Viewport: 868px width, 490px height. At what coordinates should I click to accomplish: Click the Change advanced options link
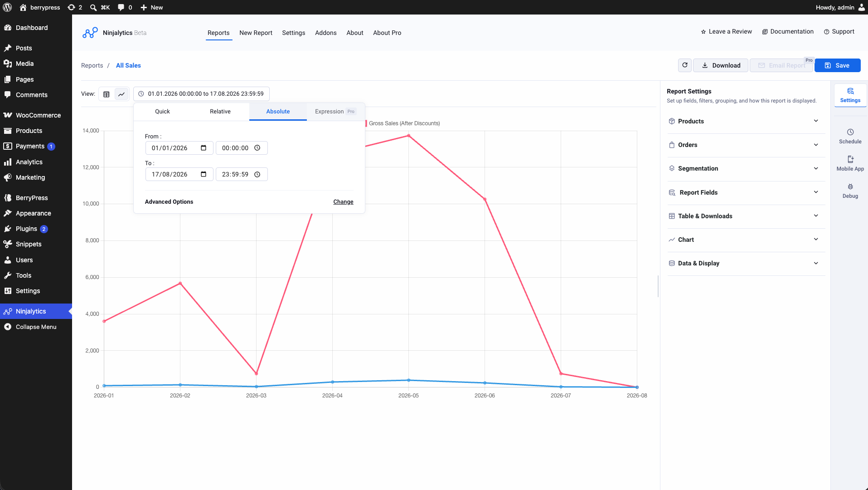[x=343, y=202]
